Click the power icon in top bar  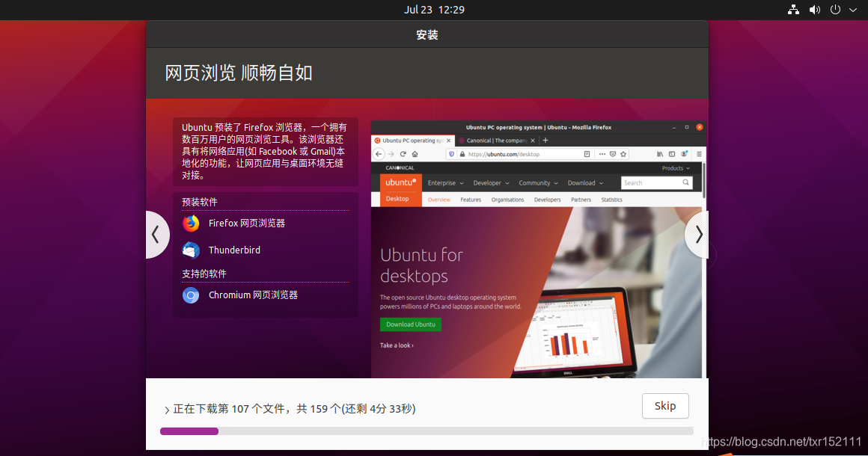tap(835, 10)
